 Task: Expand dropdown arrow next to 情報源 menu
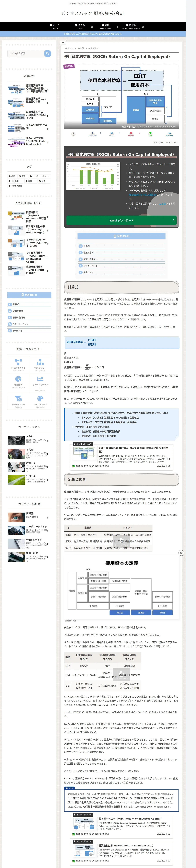pyautogui.click(x=143, y=27)
